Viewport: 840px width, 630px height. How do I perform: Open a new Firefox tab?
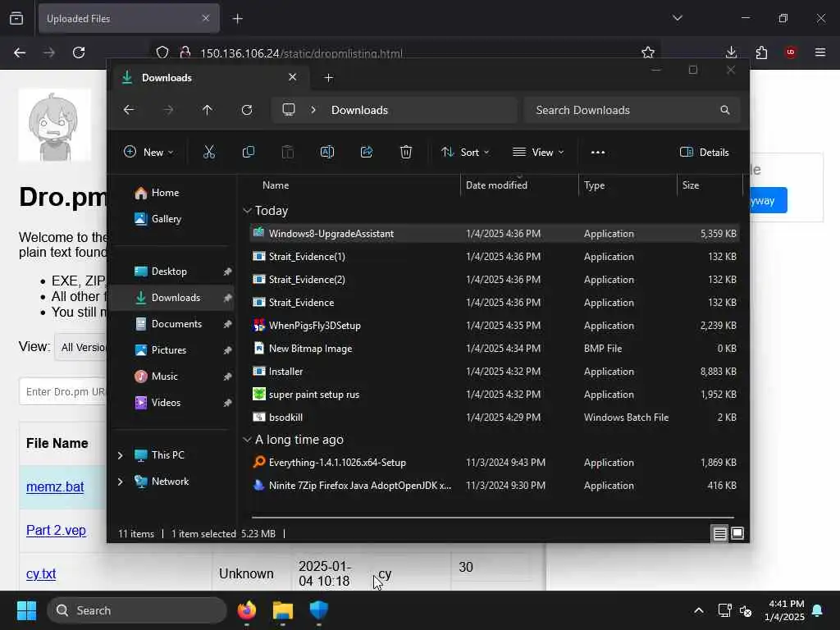pos(237,19)
